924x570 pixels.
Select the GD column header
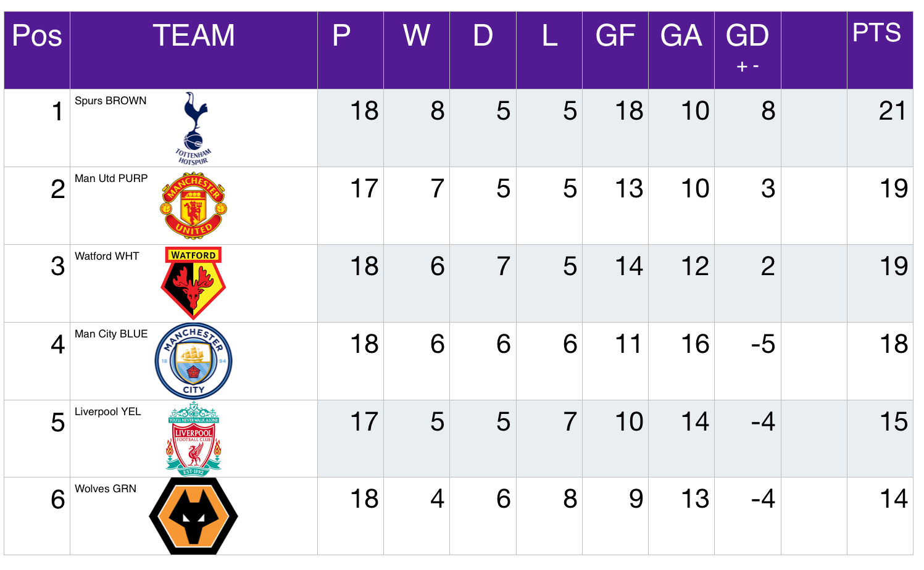pos(747,35)
